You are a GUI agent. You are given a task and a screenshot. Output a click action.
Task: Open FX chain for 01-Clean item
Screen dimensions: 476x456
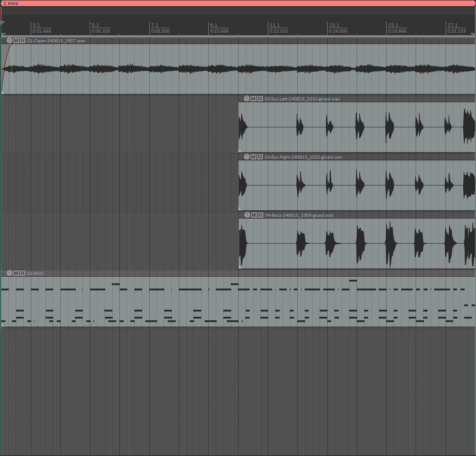point(22,41)
